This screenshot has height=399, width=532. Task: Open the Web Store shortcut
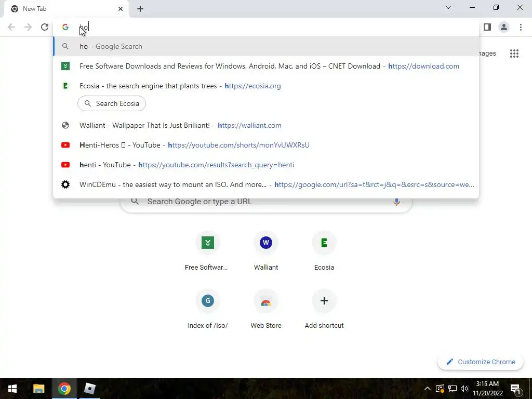coord(266,310)
